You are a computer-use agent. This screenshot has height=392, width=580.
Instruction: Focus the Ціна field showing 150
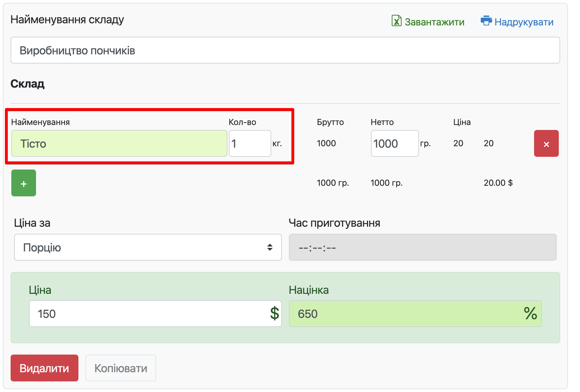coord(148,314)
